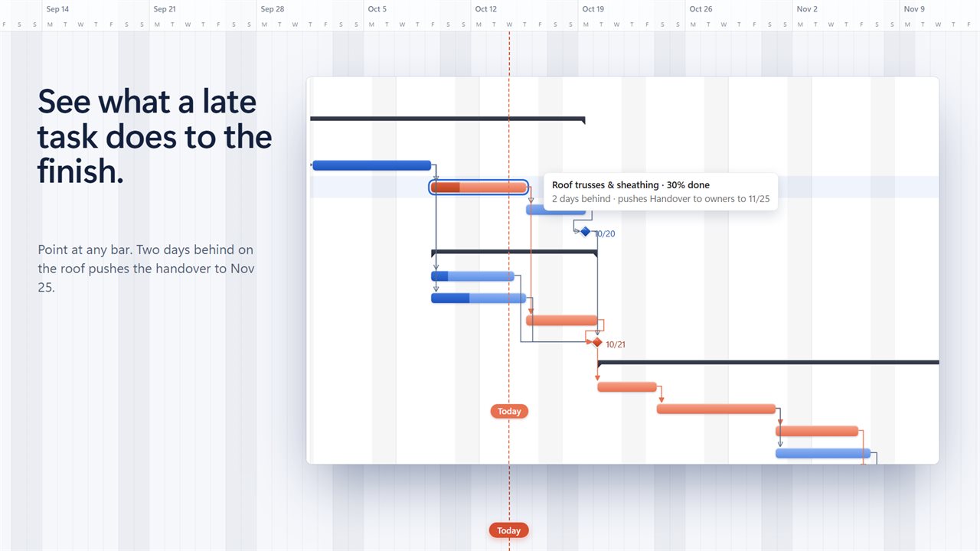Click the topmost dark summary bar in the chart
980x551 pixels.
tap(448, 119)
